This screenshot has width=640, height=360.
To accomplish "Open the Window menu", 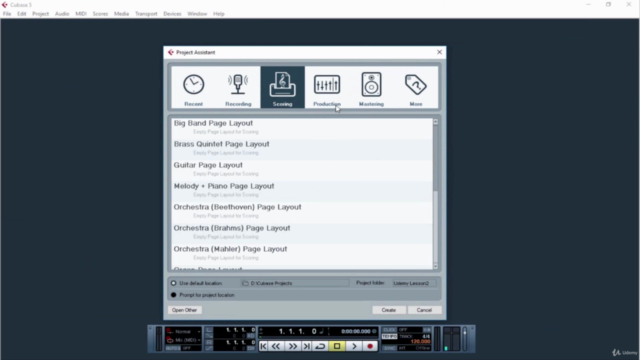I will click(197, 14).
